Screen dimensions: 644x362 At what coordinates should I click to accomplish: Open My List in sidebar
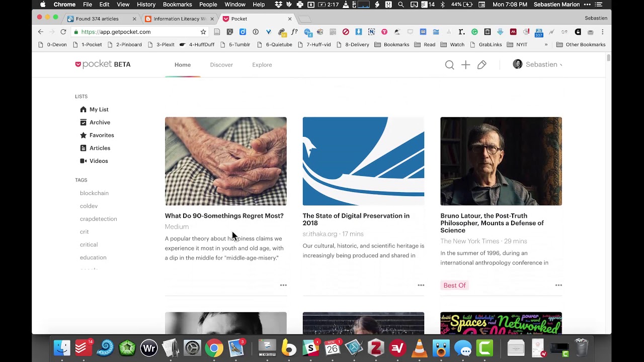pos(94,109)
